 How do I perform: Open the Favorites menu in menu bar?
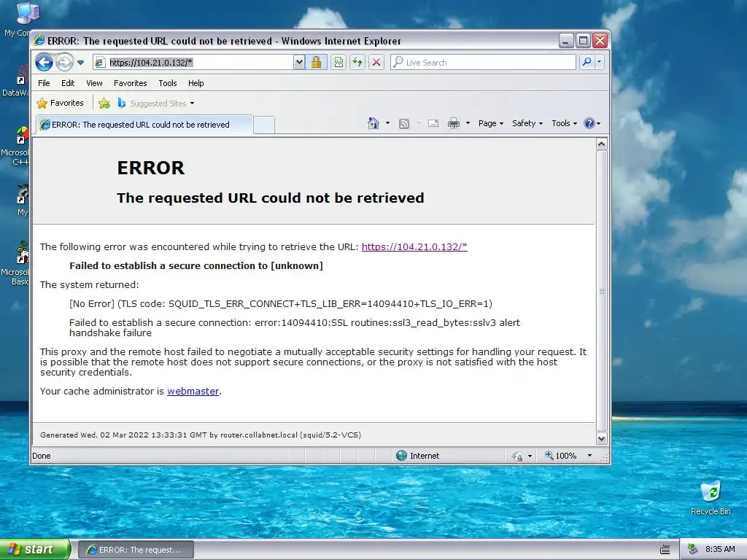pos(130,83)
